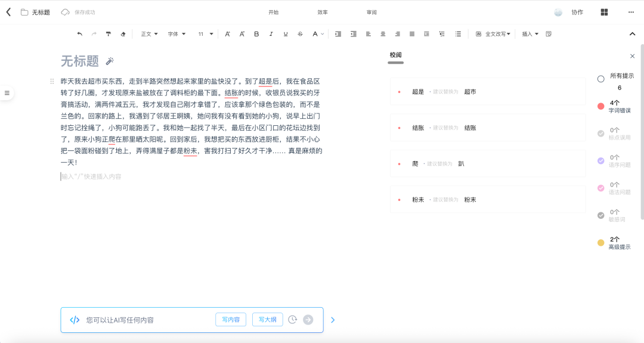
Task: Accept suggestion replacing 粉未 with 粉末
Action: click(488, 200)
